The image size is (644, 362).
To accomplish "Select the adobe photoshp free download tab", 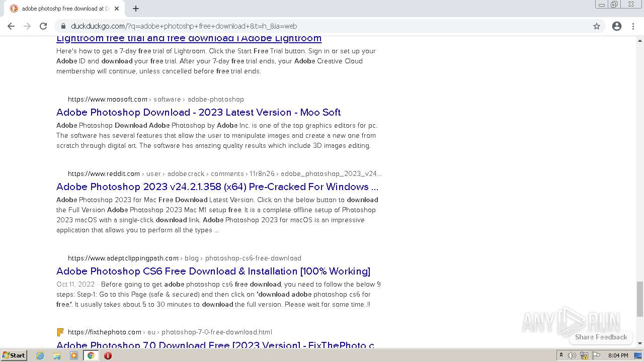I will (65, 9).
